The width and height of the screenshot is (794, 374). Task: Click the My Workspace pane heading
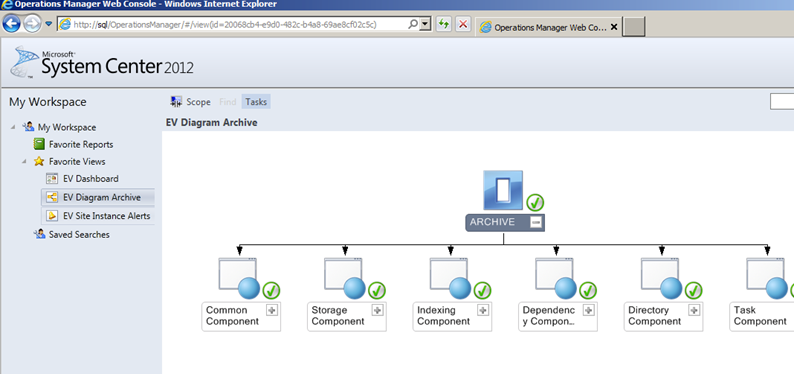click(x=48, y=102)
